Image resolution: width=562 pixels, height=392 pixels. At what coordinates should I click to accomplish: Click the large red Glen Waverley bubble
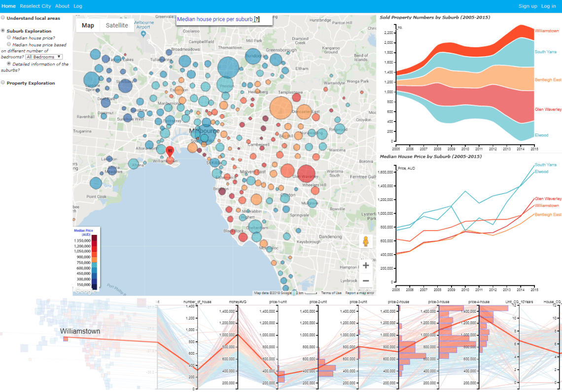pyautogui.click(x=306, y=173)
